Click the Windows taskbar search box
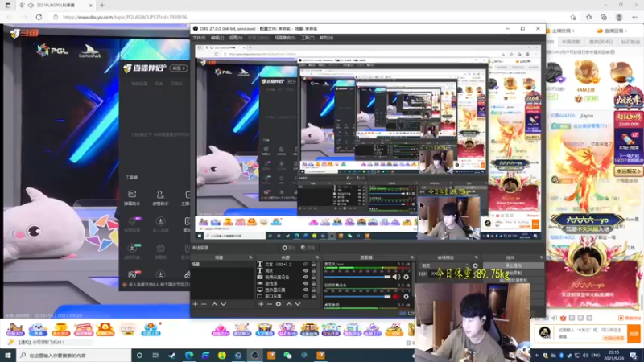The width and height of the screenshot is (644, 362). [75, 356]
